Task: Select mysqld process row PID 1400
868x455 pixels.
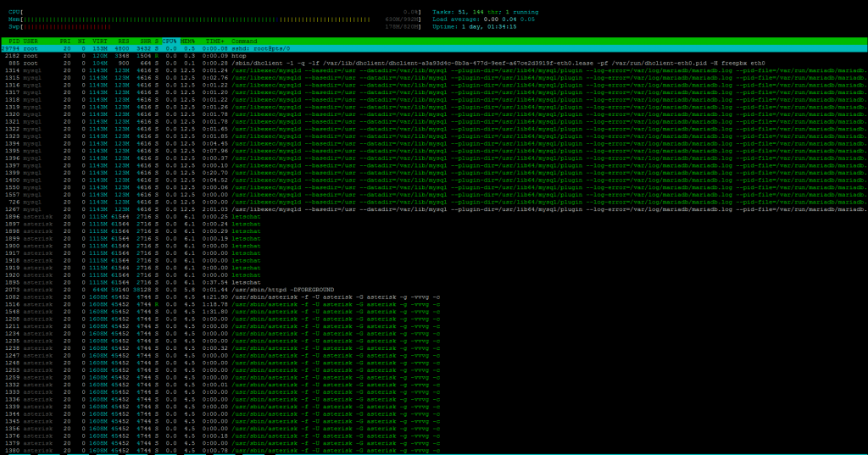Action: [x=434, y=180]
